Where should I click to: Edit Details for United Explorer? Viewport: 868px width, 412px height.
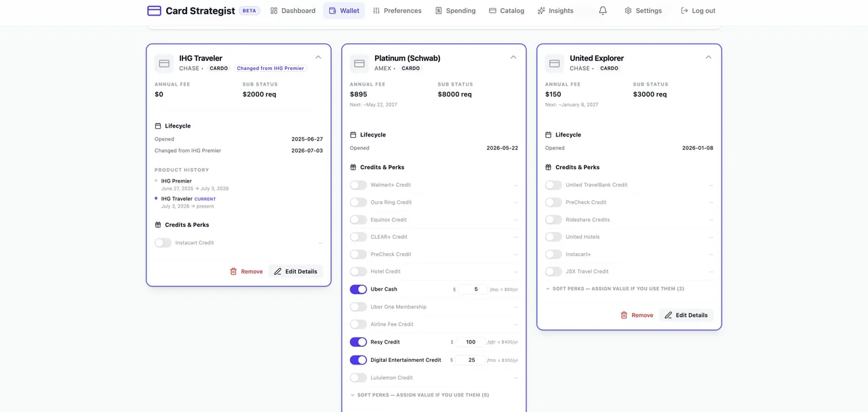[686, 315]
